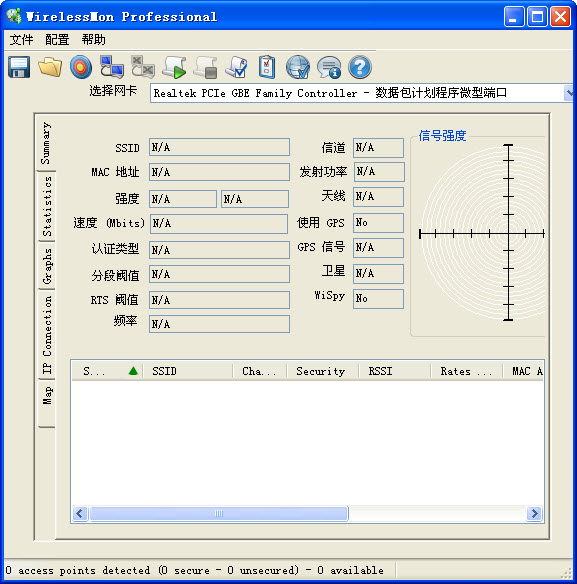Click the 频率 value field
577x584 pixels.
(x=219, y=324)
